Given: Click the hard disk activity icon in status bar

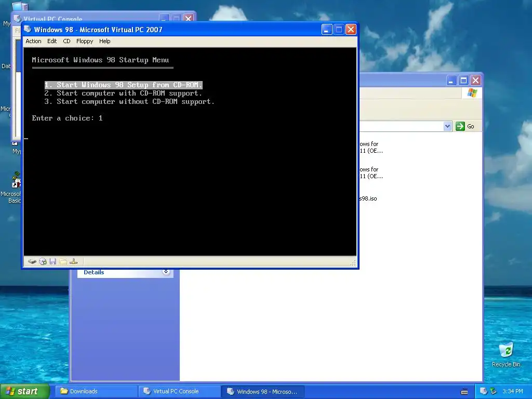Looking at the screenshot, I should click(32, 261).
